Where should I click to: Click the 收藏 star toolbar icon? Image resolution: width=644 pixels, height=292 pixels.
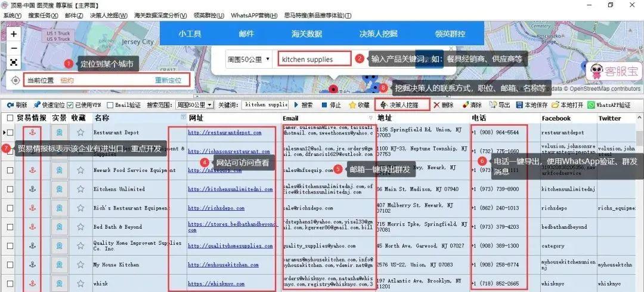pos(352,105)
